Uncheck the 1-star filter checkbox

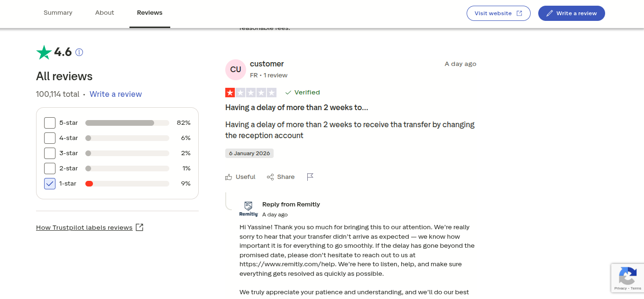pos(50,184)
